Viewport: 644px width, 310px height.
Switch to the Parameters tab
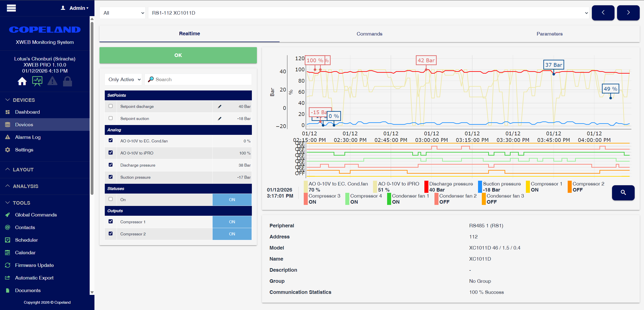549,34
